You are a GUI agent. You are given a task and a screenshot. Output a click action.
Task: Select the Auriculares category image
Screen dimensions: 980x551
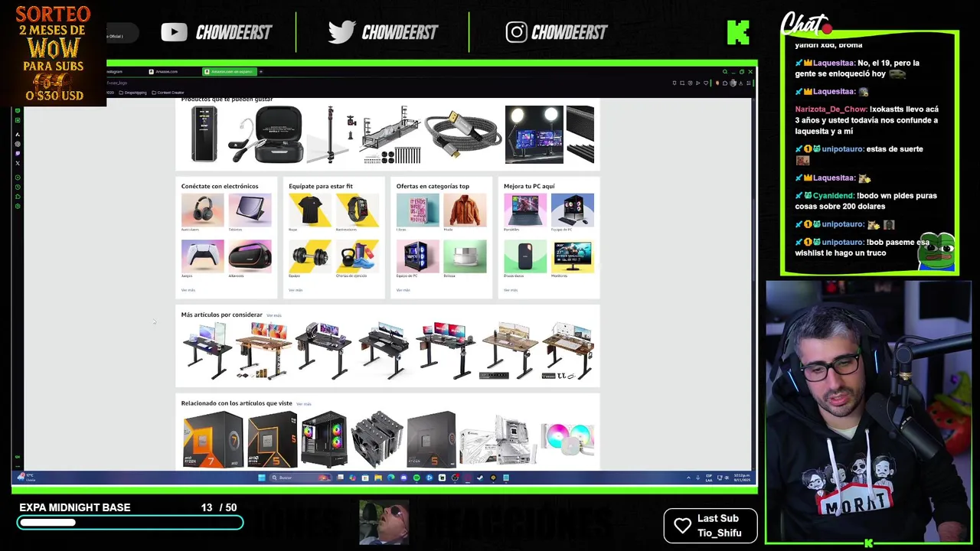click(x=202, y=210)
